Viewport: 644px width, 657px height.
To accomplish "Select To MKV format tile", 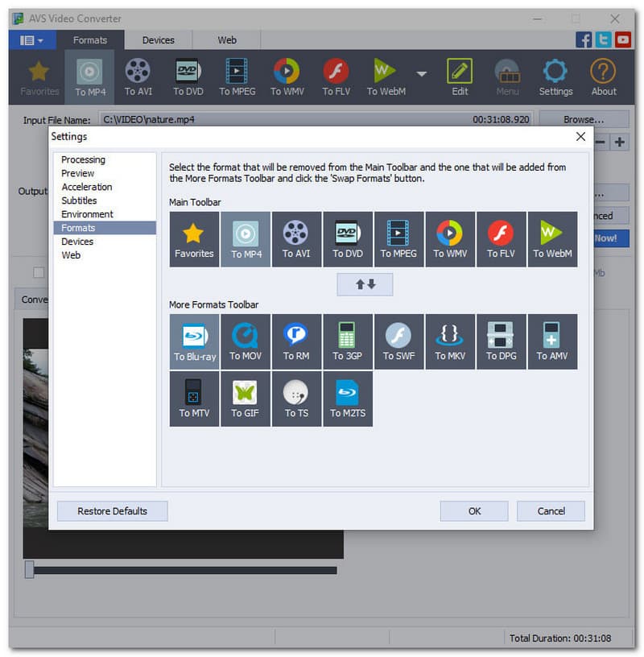I will (x=450, y=342).
